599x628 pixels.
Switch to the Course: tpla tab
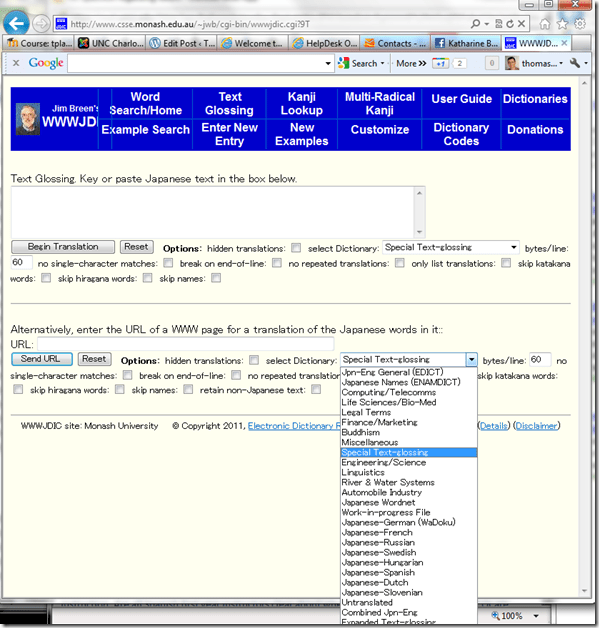39,43
